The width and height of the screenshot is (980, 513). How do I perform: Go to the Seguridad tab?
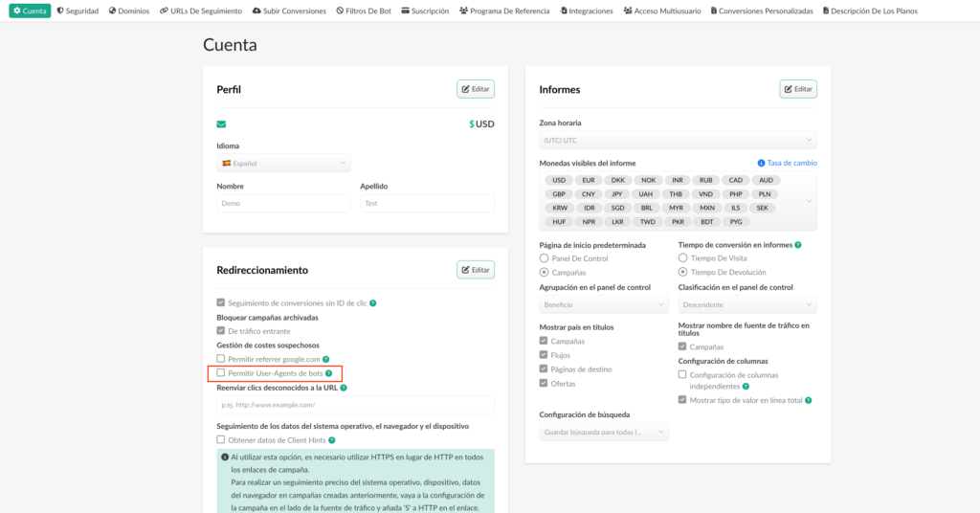coord(78,11)
